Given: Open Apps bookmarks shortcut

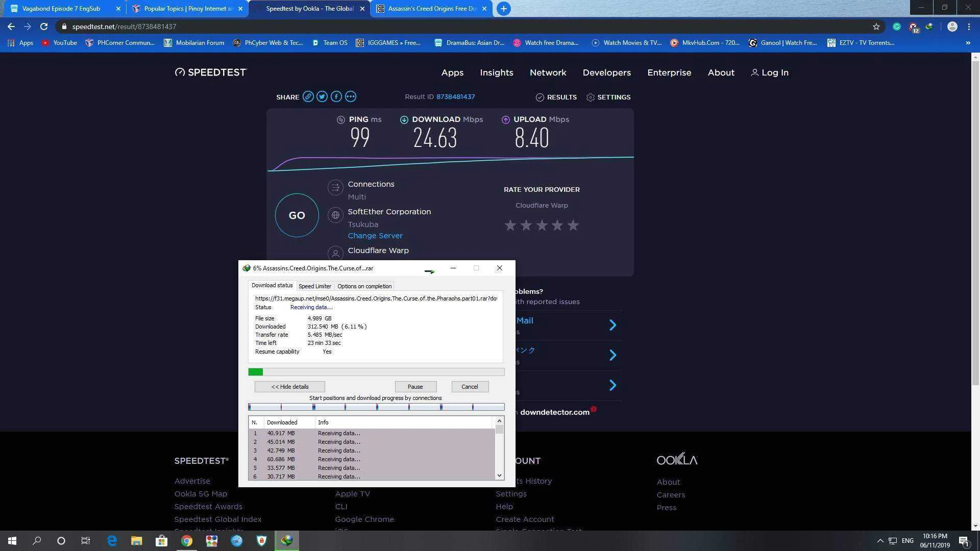Looking at the screenshot, I should pos(20,43).
